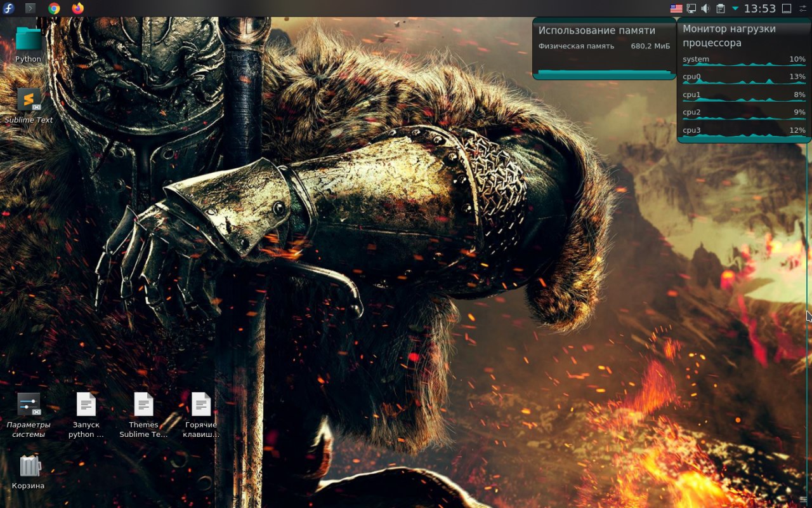
Task: Click the Монитор нагрузки процессора title
Action: [x=729, y=36]
